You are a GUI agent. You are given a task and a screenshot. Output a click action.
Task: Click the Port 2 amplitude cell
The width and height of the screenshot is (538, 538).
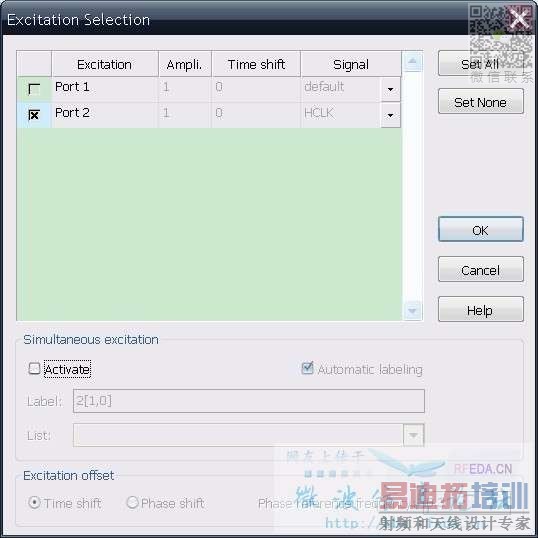point(185,115)
